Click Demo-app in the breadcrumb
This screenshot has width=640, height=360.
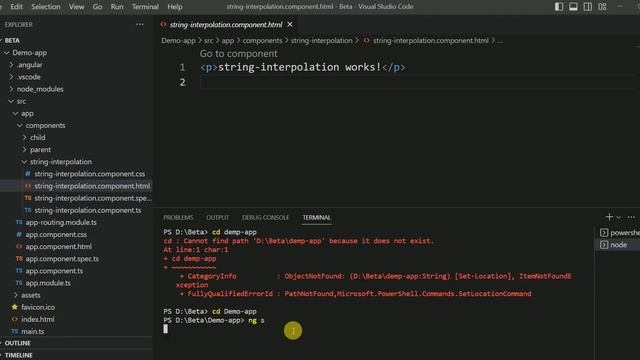(178, 40)
